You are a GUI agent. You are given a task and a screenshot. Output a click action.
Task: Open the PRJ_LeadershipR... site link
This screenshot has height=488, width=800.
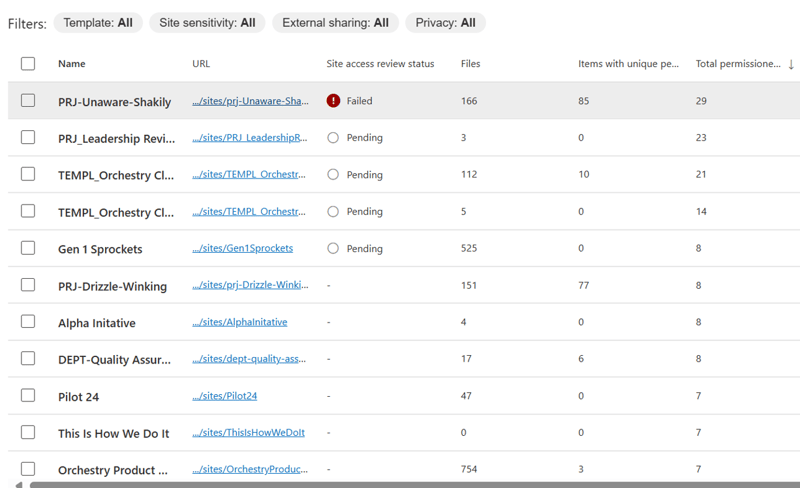249,138
